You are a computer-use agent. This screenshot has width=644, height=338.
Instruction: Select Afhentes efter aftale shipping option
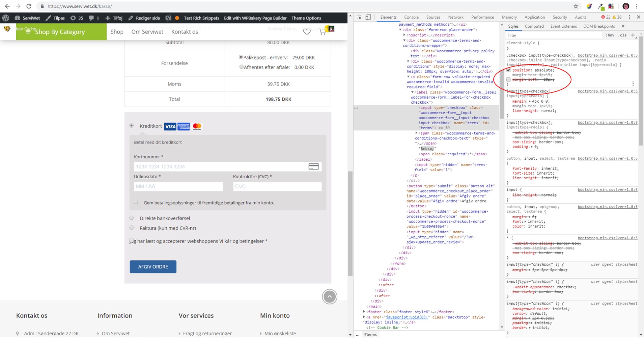tap(241, 67)
